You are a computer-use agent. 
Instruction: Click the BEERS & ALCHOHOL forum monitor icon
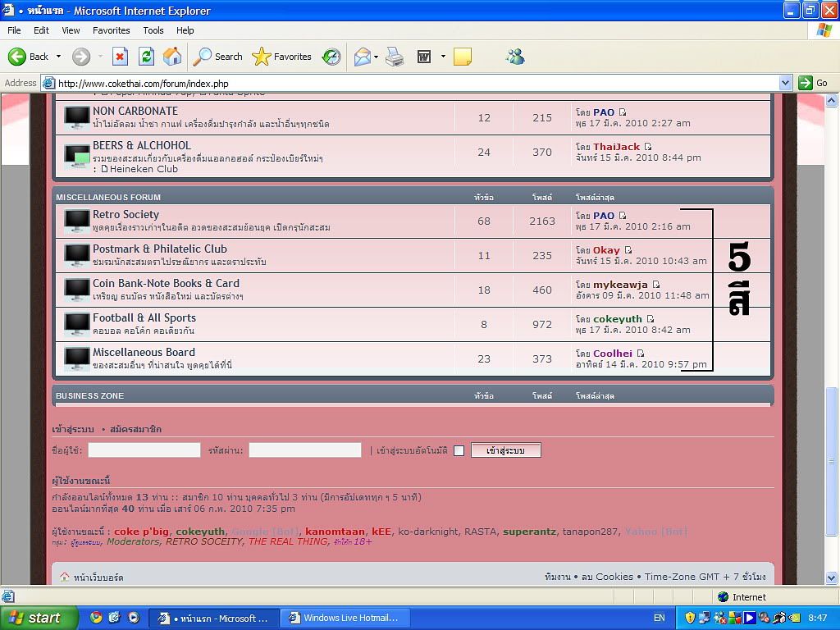(x=77, y=157)
